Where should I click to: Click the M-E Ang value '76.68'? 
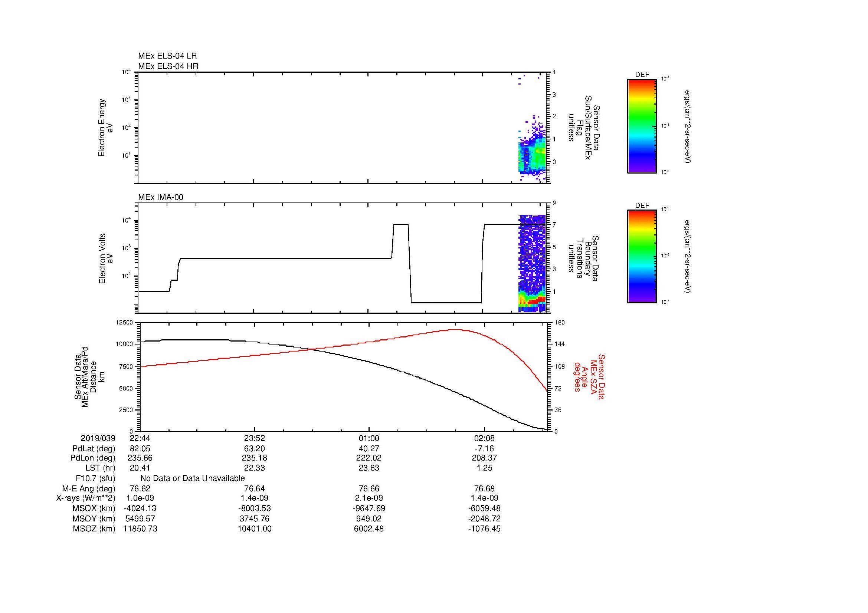tap(484, 489)
